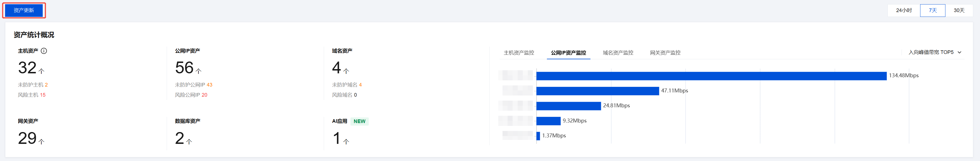Click the 公网IP资产 total 56
980x161 pixels.
coord(185,68)
